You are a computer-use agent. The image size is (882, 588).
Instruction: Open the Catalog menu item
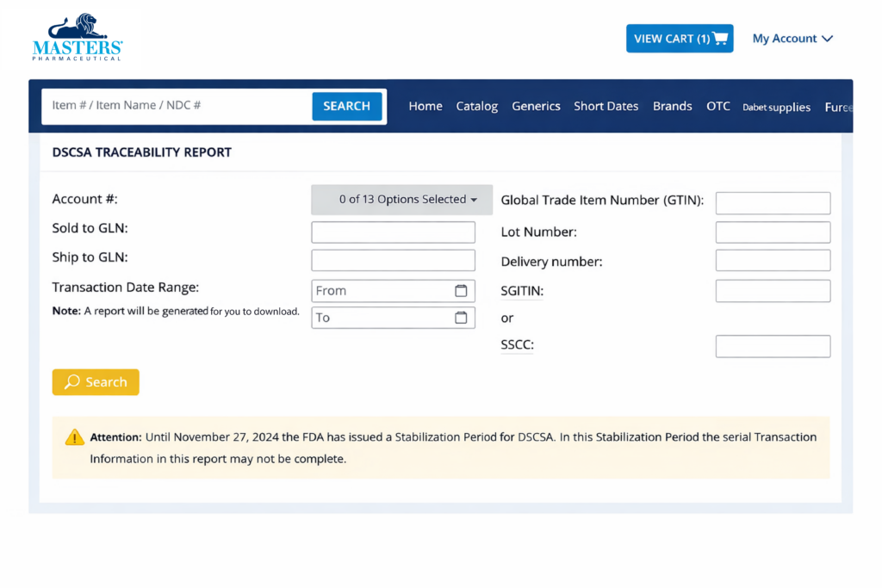477,107
